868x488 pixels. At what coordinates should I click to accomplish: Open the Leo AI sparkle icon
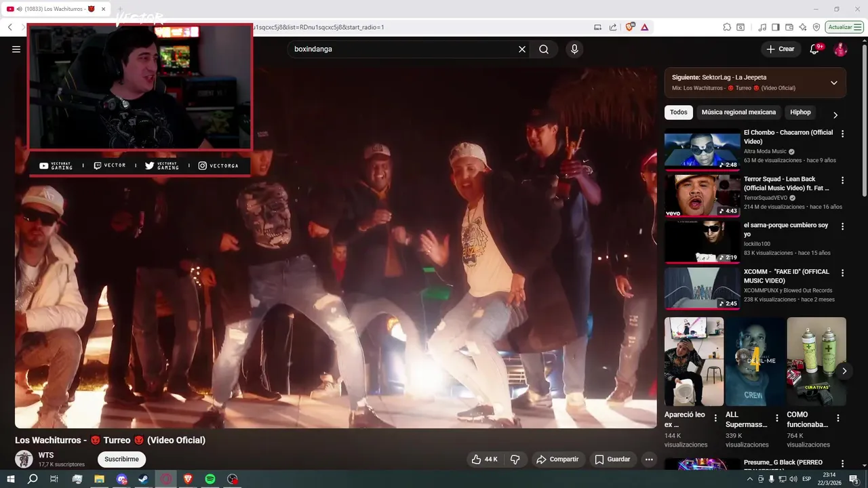coord(803,27)
